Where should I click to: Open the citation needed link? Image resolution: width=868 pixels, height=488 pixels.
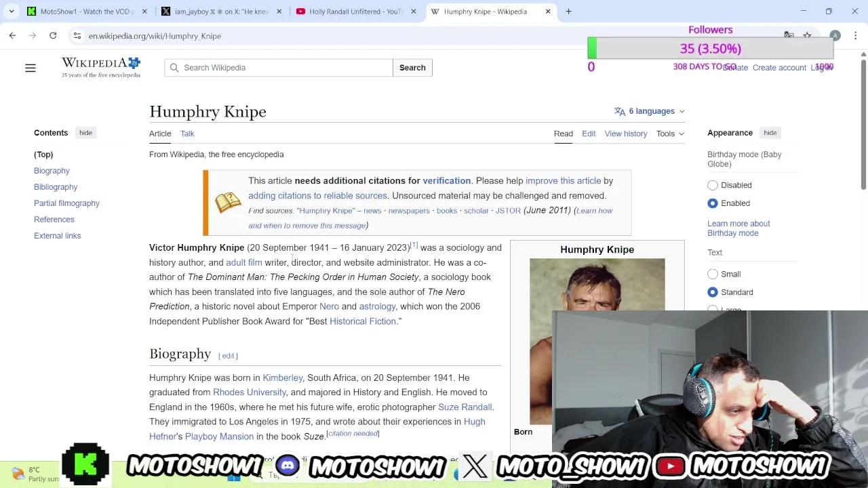pyautogui.click(x=353, y=434)
